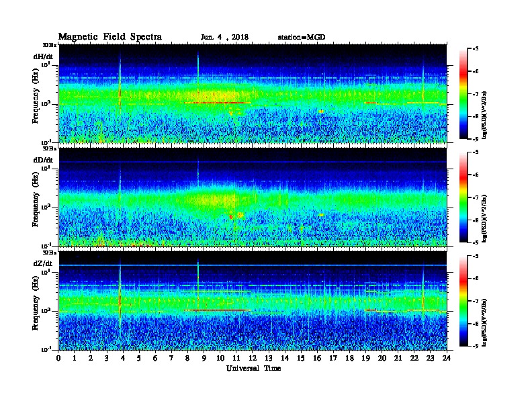Click the '-7' label on dD/dt color scale
The width and height of the screenshot is (532, 411).
coord(476,197)
